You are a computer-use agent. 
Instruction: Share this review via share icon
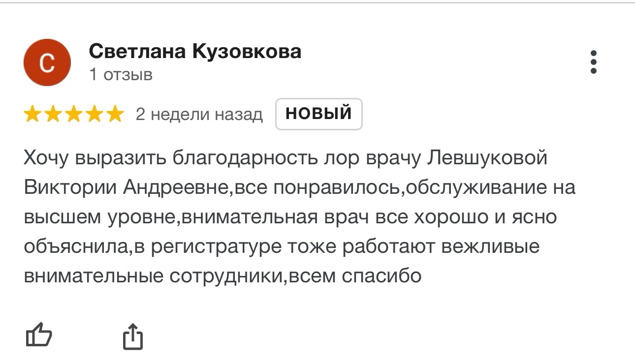pos(132,336)
